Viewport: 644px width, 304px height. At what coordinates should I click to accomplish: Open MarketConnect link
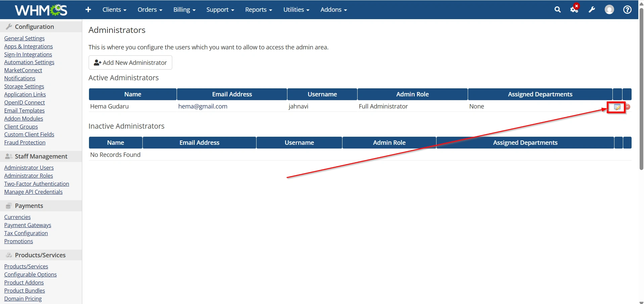(23, 70)
